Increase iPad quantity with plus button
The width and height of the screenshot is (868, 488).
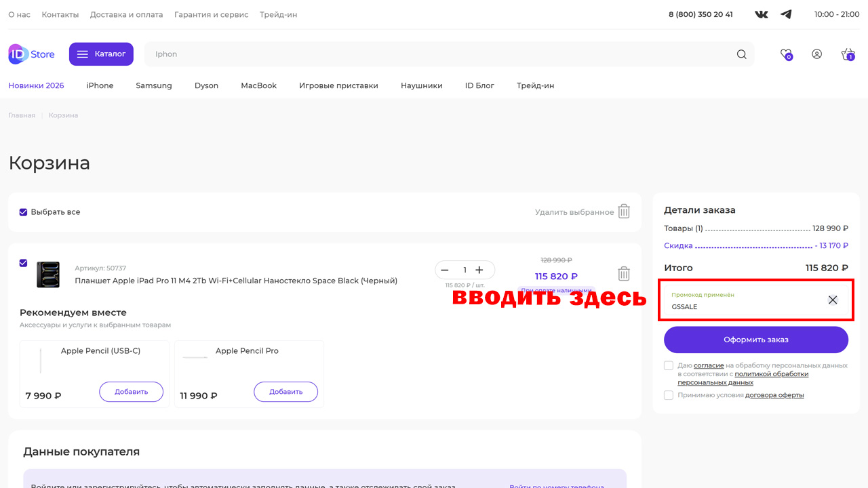[x=479, y=270]
